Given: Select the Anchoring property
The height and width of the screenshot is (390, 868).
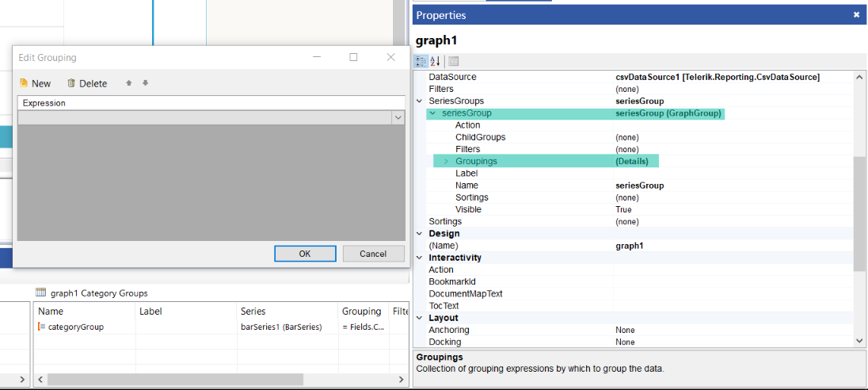Looking at the screenshot, I should click(449, 331).
